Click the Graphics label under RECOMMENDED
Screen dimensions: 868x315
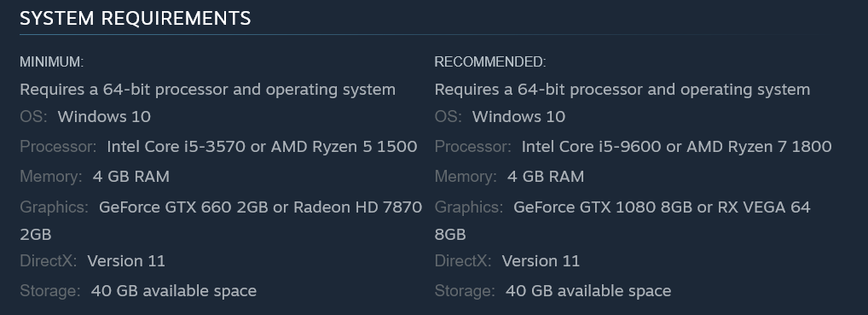point(469,207)
